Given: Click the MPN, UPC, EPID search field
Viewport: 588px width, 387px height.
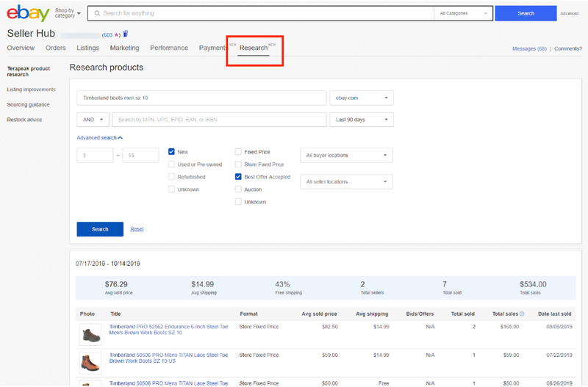Looking at the screenshot, I should [219, 120].
